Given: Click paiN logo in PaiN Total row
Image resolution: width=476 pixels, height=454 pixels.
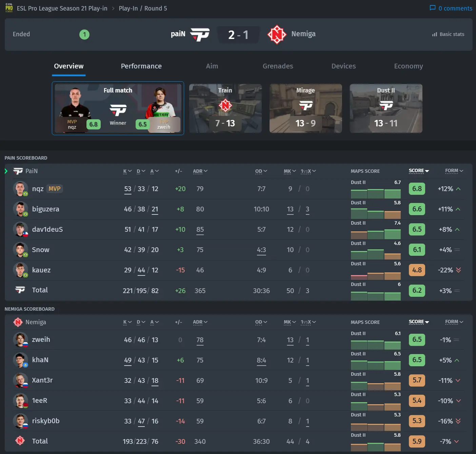Looking at the screenshot, I should coord(20,290).
